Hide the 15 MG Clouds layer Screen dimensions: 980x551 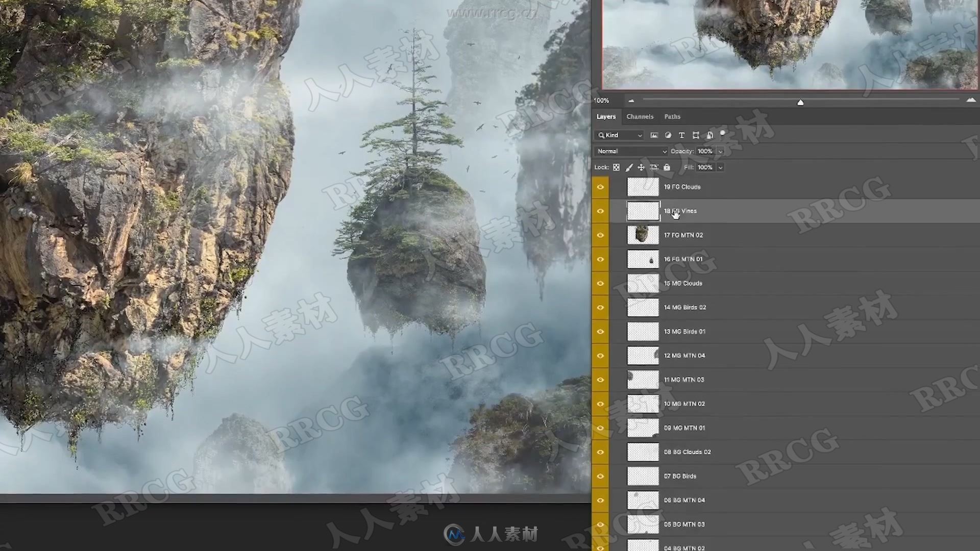click(600, 284)
